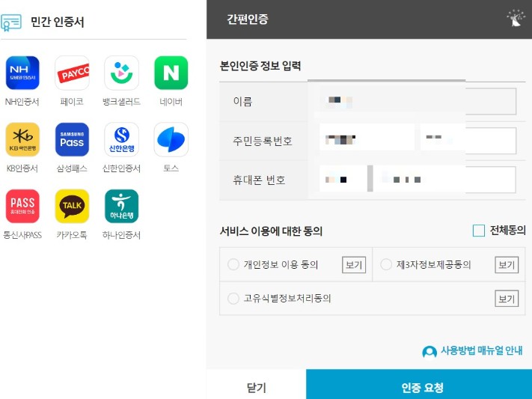532x399 pixels.
Task: Click the 삼성패스 label text
Action: [x=72, y=168]
